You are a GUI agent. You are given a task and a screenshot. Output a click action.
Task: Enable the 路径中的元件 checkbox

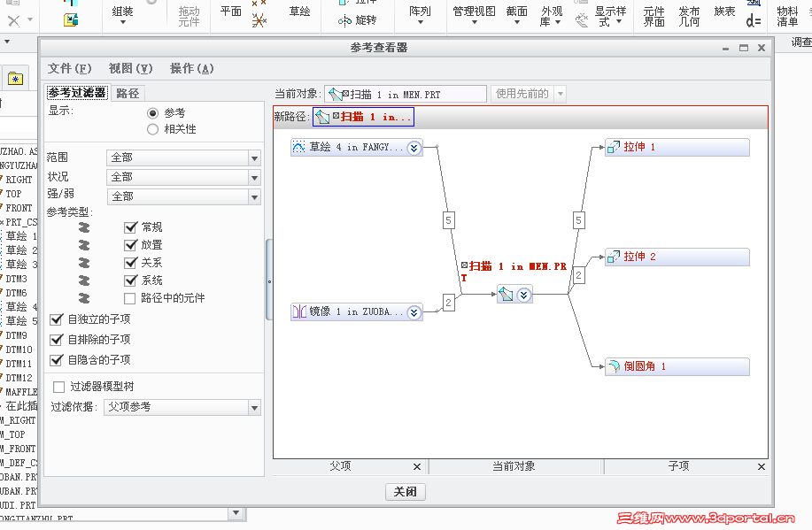tap(130, 298)
